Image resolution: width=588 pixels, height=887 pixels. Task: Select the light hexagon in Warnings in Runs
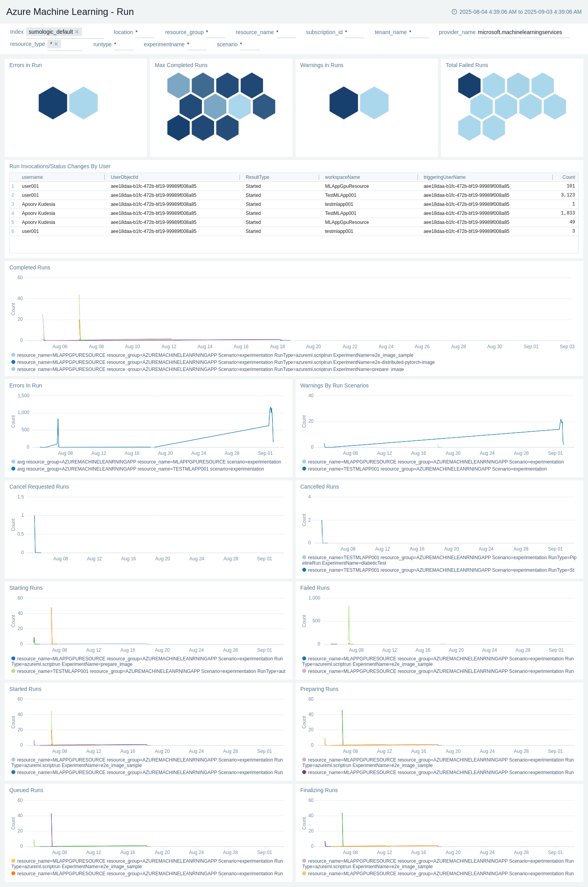tap(374, 103)
